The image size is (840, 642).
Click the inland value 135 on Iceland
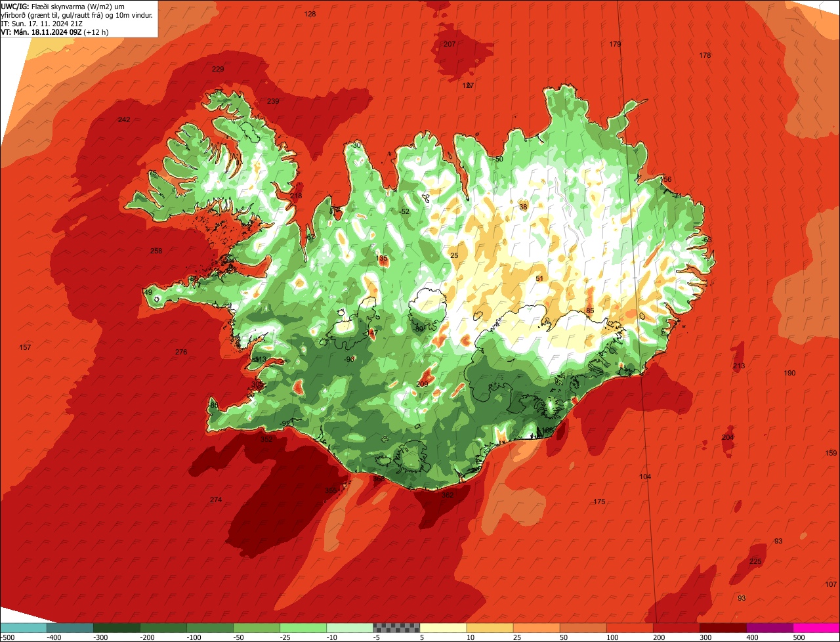tap(382, 259)
